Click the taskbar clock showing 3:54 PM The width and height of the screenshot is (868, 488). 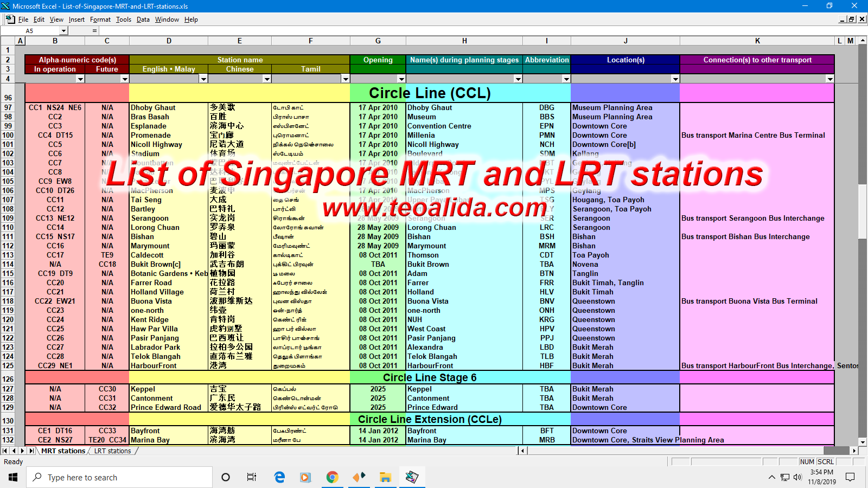(x=821, y=477)
